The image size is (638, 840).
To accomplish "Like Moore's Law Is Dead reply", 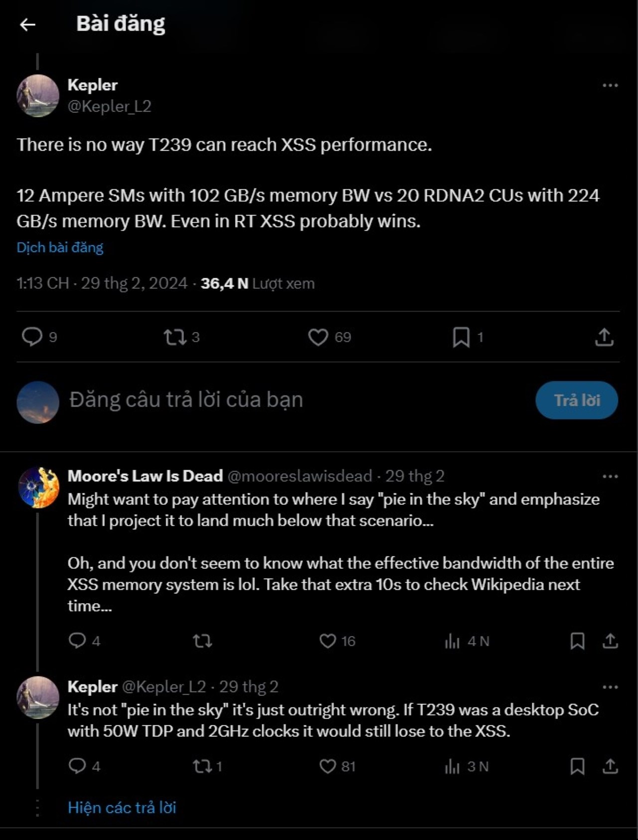I will click(x=327, y=641).
